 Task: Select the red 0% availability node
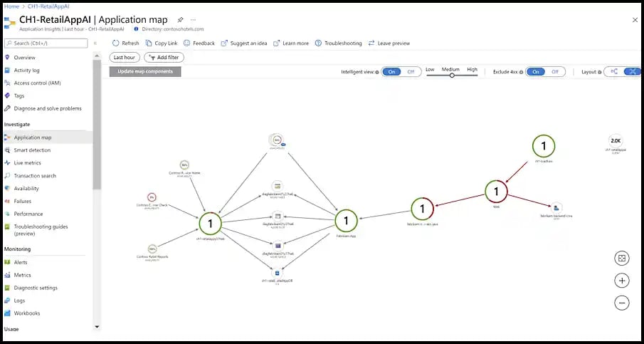click(x=152, y=197)
